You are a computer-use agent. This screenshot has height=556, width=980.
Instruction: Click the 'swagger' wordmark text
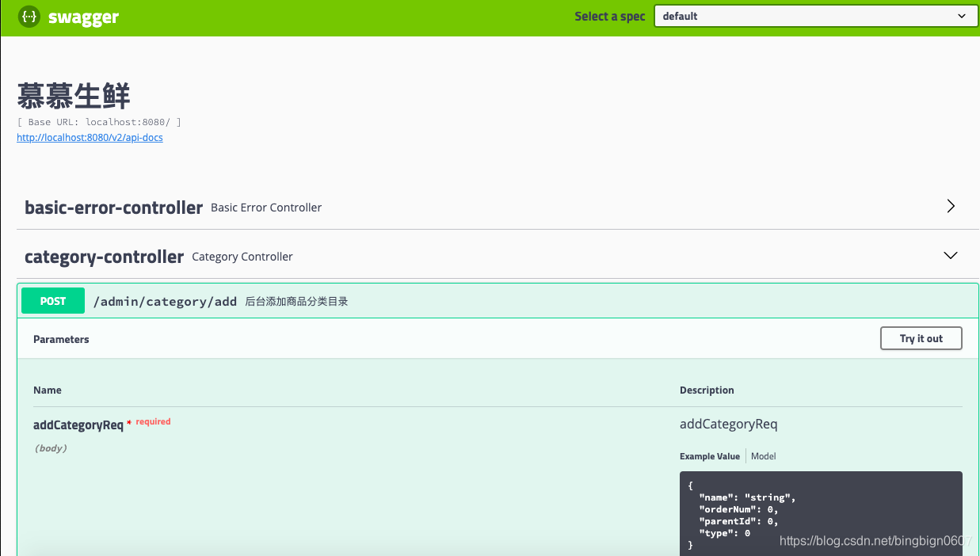pyautogui.click(x=83, y=17)
